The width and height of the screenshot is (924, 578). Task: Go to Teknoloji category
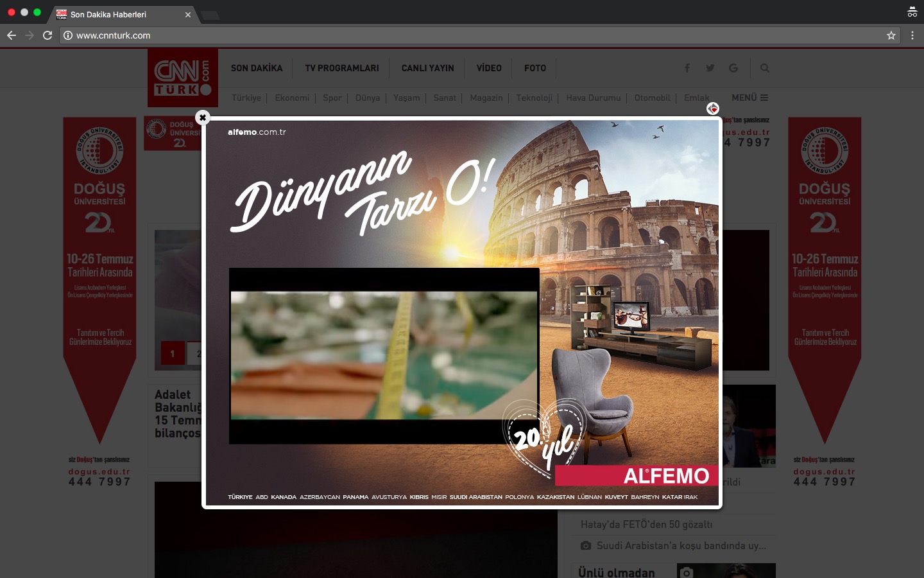click(535, 98)
